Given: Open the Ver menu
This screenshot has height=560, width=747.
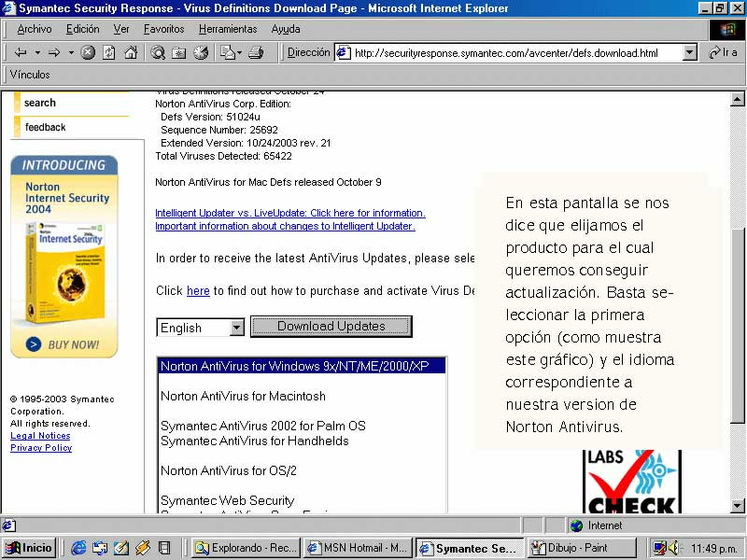Looking at the screenshot, I should click(x=121, y=29).
